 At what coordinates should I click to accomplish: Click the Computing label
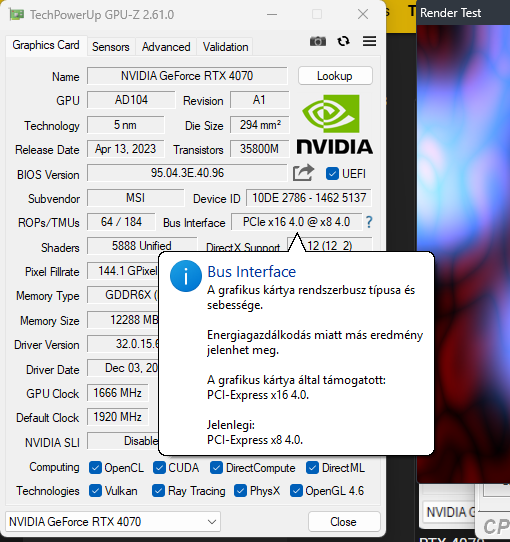54,467
